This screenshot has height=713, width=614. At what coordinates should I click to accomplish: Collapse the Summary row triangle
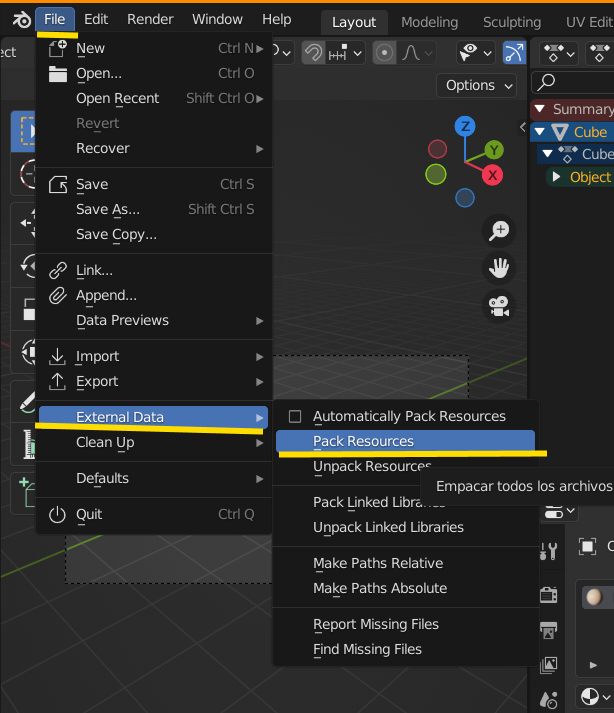(540, 109)
